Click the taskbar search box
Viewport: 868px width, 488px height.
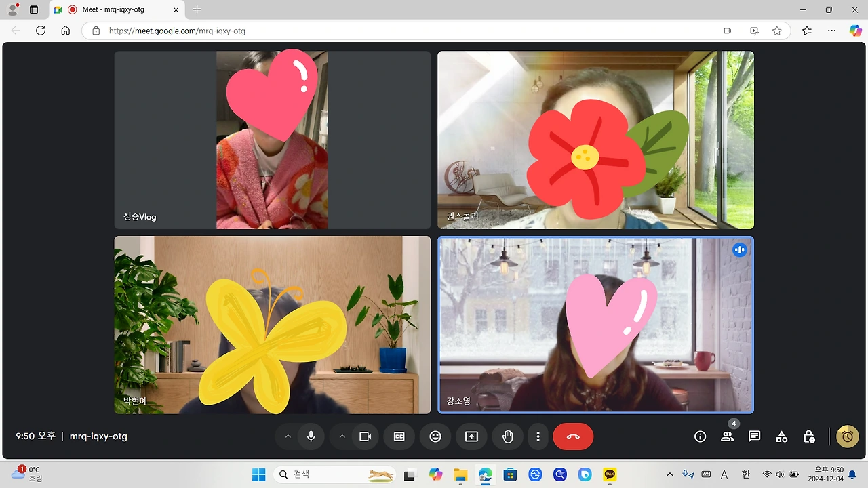[x=335, y=474]
